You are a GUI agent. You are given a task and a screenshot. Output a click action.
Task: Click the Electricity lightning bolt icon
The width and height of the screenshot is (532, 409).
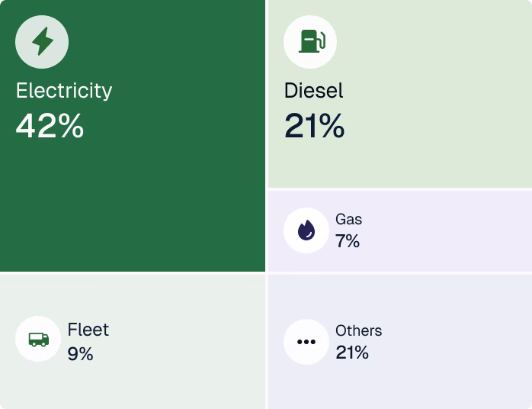click(42, 41)
